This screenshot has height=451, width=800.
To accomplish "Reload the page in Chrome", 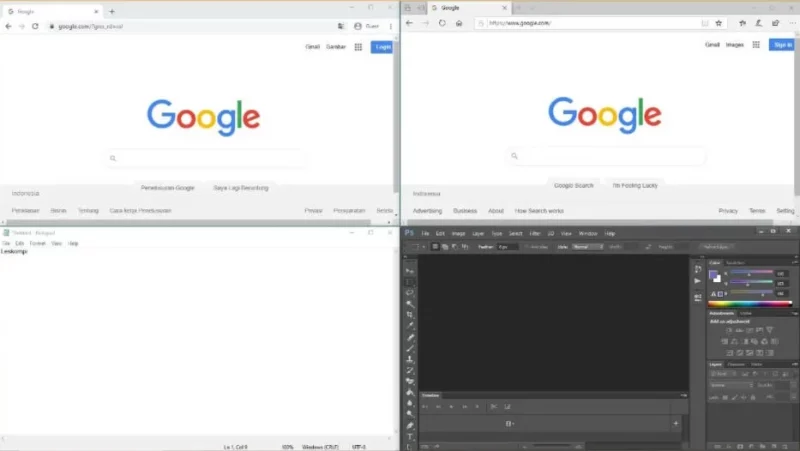I will 35,26.
